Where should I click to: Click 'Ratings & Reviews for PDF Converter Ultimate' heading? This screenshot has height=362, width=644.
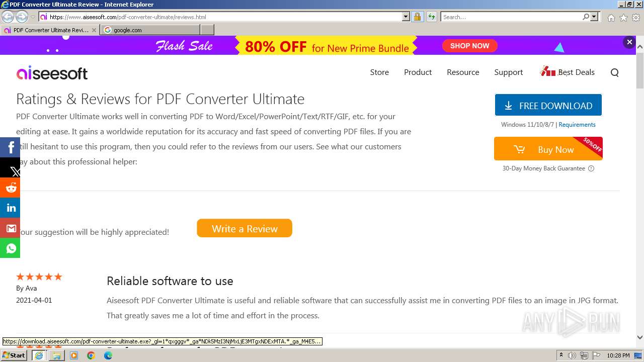click(160, 99)
